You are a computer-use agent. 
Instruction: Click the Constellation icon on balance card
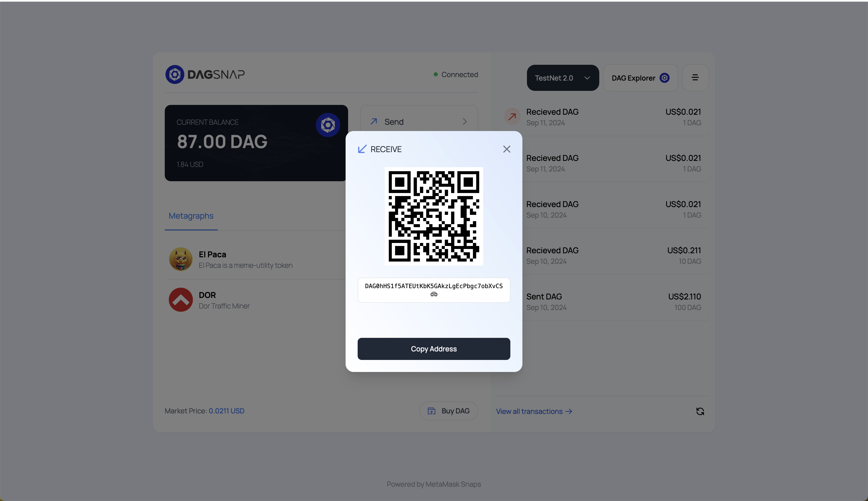click(x=328, y=125)
